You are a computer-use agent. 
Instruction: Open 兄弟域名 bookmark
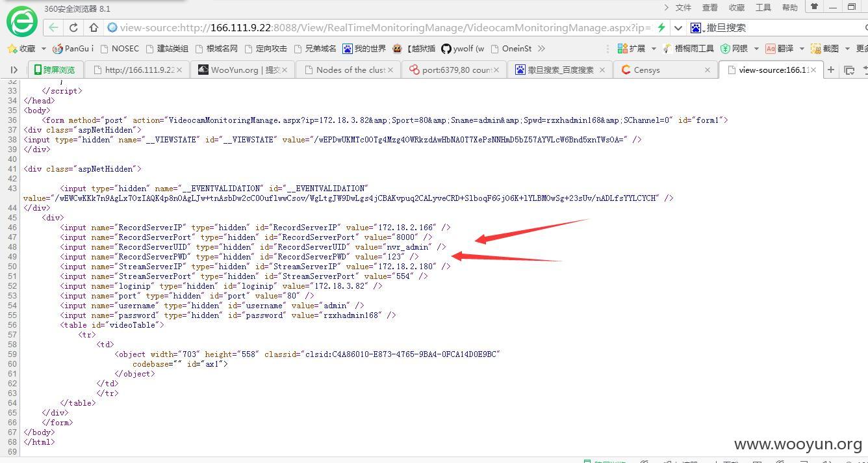(315, 49)
